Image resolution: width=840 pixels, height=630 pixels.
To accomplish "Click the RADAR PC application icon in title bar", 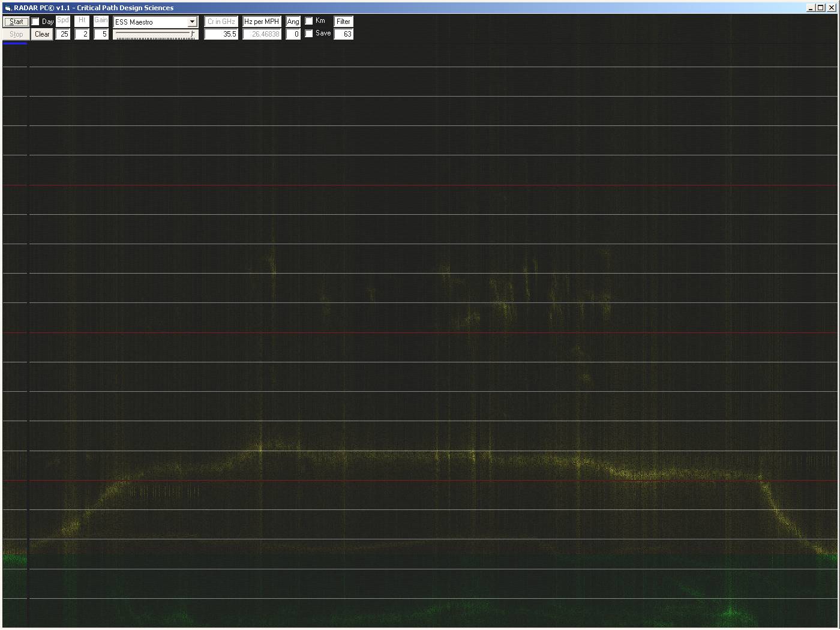I will click(x=8, y=8).
